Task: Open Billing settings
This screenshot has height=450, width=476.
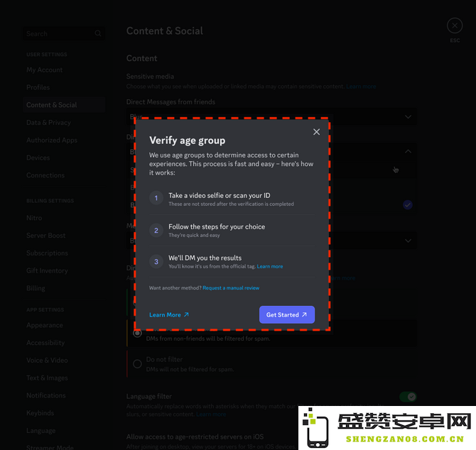Action: coord(36,288)
